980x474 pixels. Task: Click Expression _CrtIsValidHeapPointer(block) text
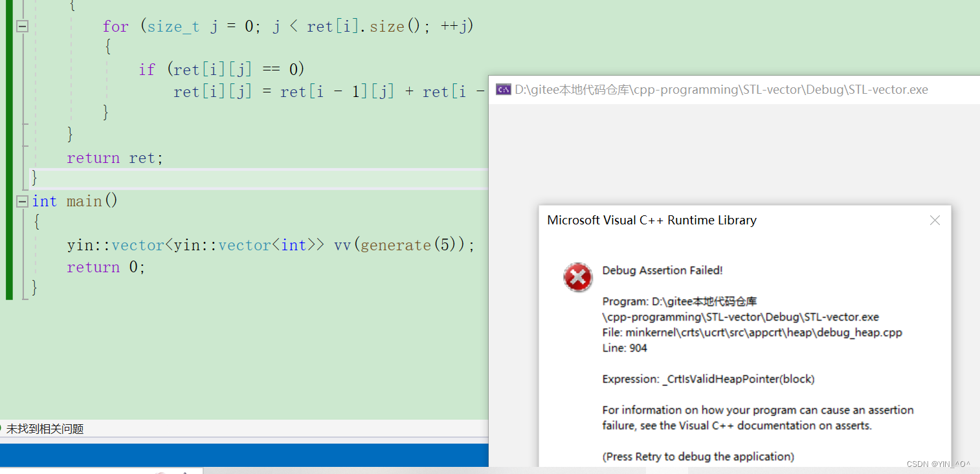tap(708, 379)
